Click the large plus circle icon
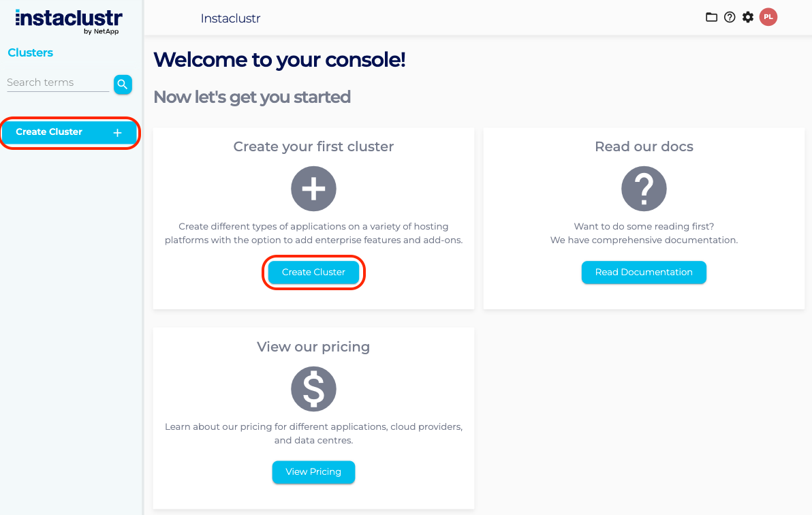Viewport: 812px width, 515px height. tap(313, 189)
